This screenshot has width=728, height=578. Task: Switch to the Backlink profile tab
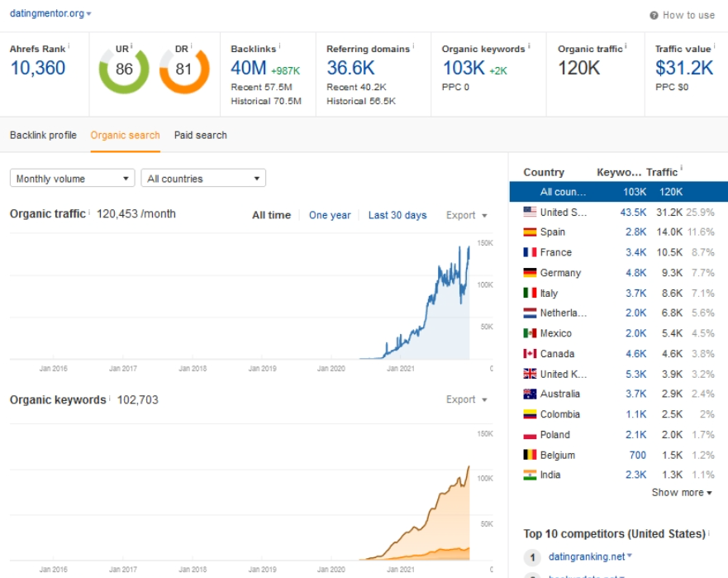43,136
